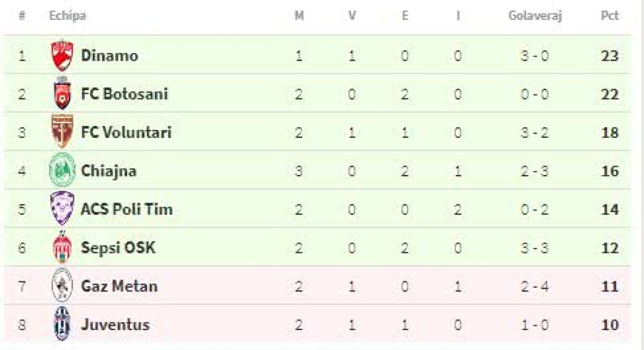Click the Gaz Metan club logo
The height and width of the screenshot is (350, 644).
(62, 286)
